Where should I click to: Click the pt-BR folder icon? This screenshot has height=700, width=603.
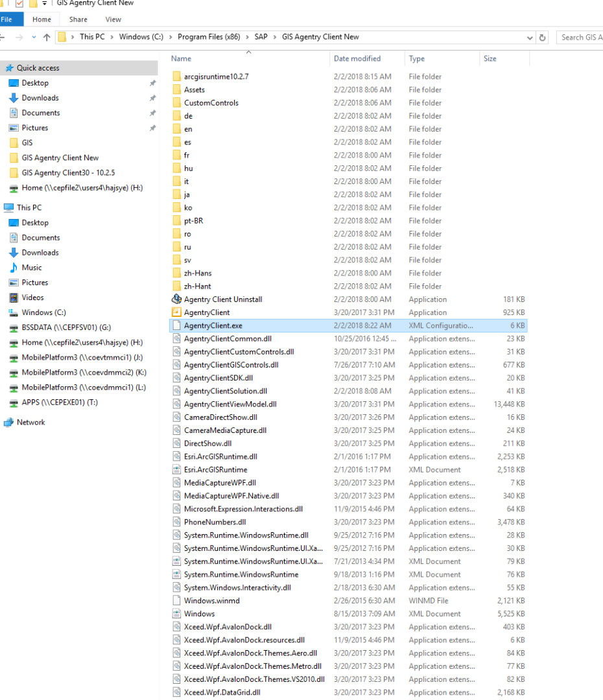(x=176, y=220)
